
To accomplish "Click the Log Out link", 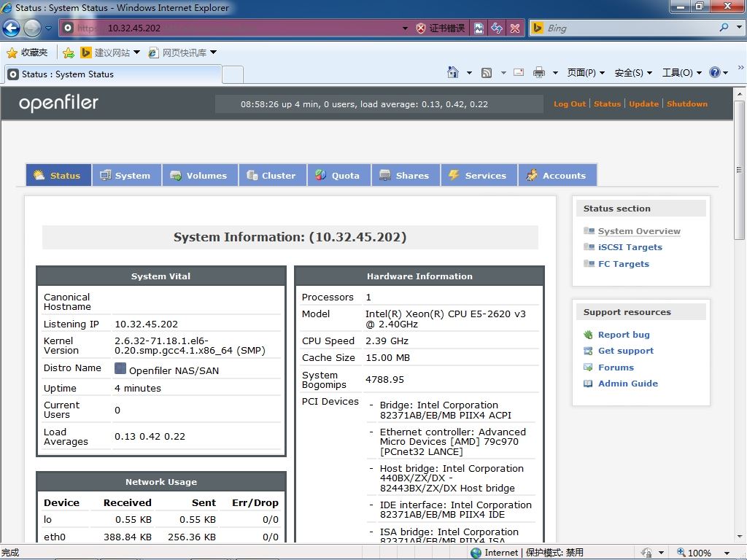I will [x=570, y=104].
